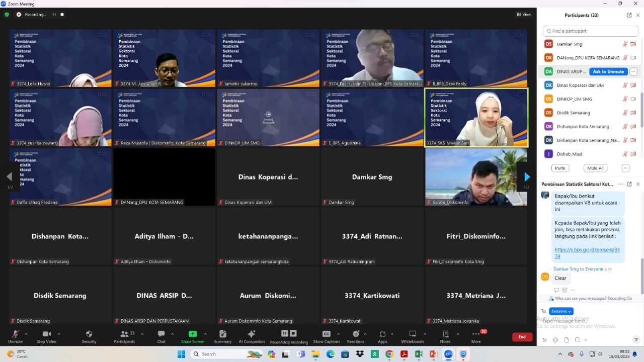Open Reactions in the meeting toolbar
The image size is (644, 362).
356,336
